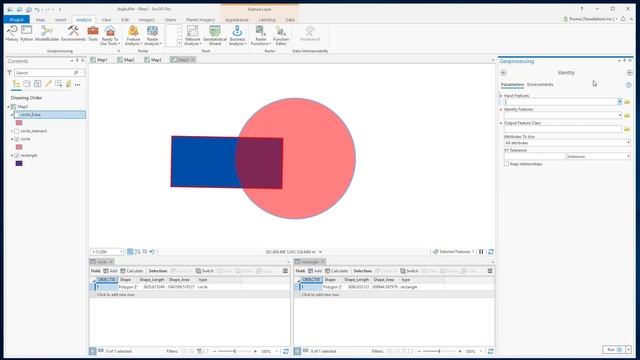Switch to the View ribbon tab

tap(106, 20)
